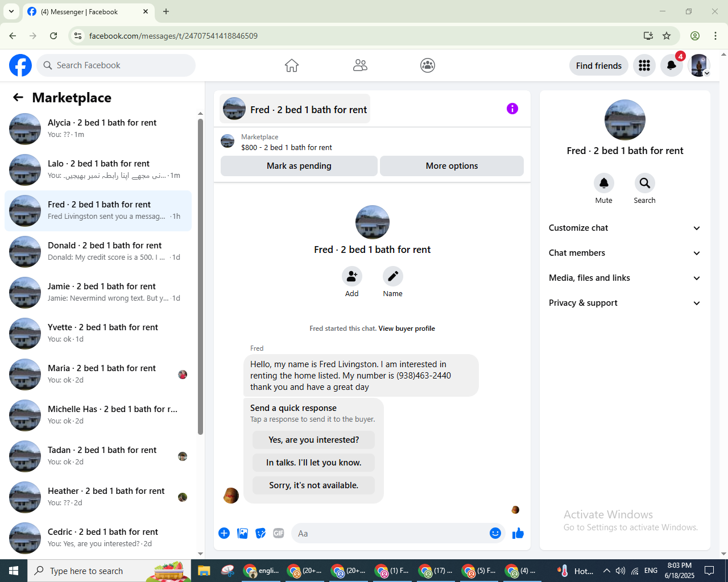This screenshot has width=728, height=582.
Task: Show hidden system tray icons
Action: pyautogui.click(x=607, y=571)
